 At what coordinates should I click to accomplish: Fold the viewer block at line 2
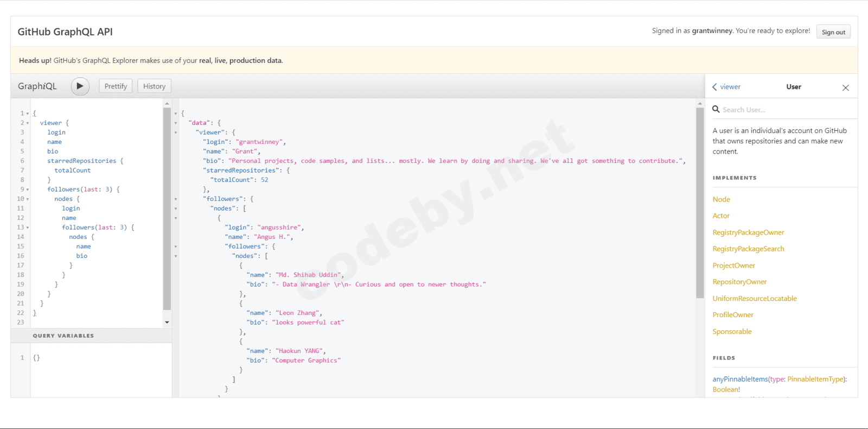coord(28,123)
